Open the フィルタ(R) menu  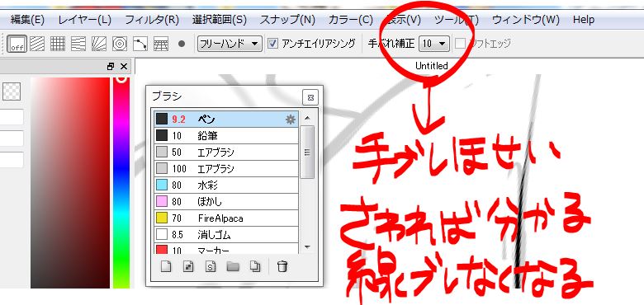pos(152,20)
